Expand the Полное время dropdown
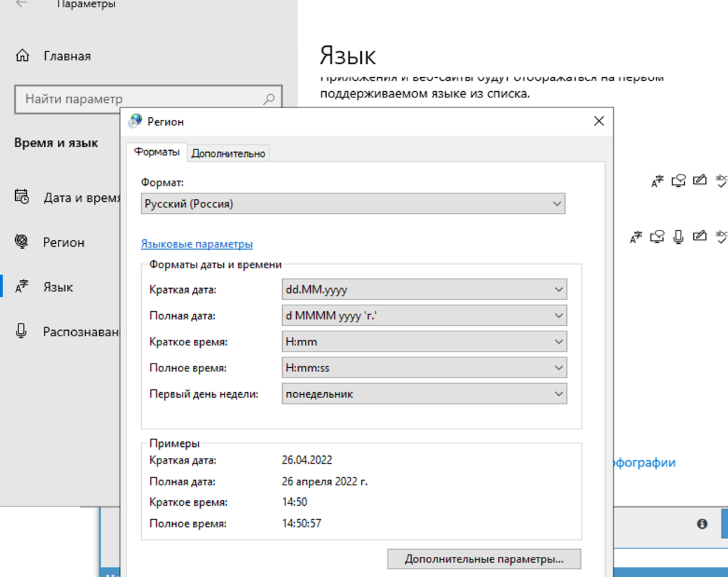The width and height of the screenshot is (728, 577). click(x=424, y=368)
